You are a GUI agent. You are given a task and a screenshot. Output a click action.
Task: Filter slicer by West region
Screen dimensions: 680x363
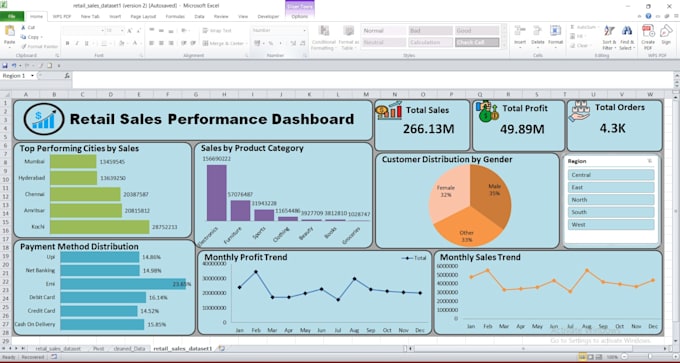point(611,225)
